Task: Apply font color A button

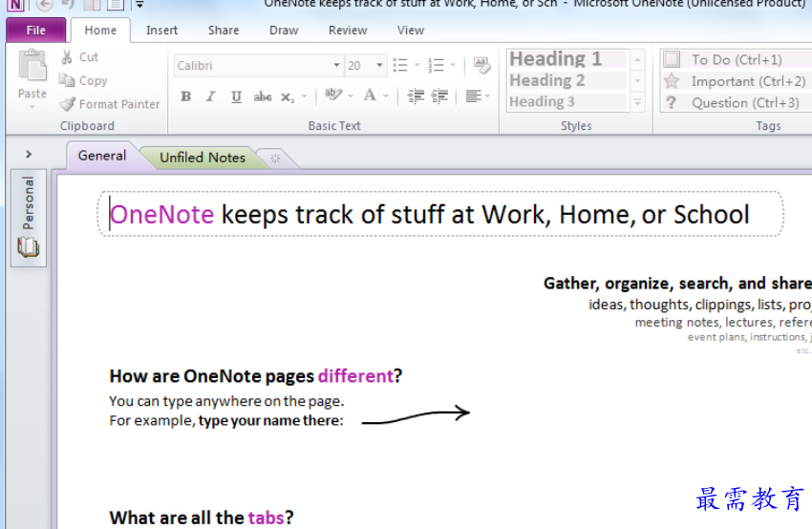Action: [x=370, y=95]
